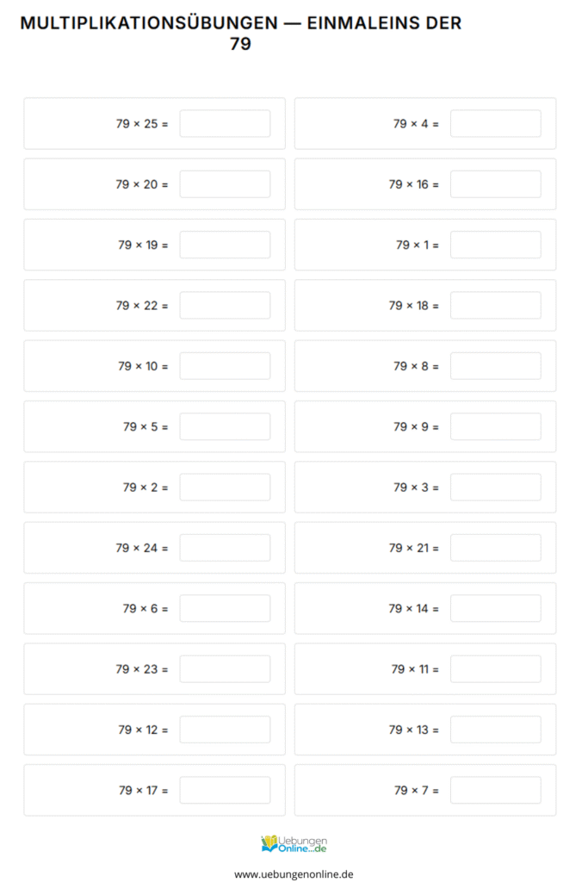Open the www.uebungenonline.de link
Image resolution: width=588 pixels, height=882 pixels.
294,873
